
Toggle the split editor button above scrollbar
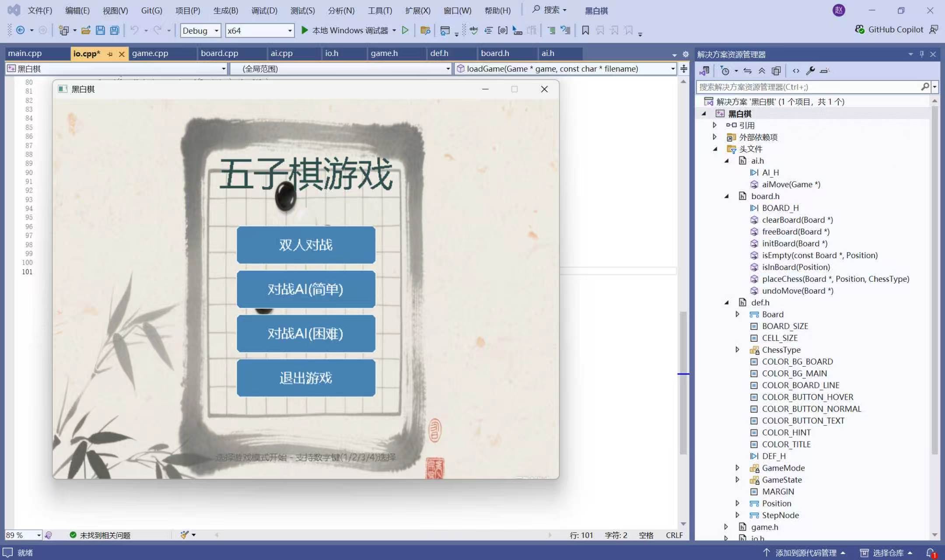click(684, 69)
